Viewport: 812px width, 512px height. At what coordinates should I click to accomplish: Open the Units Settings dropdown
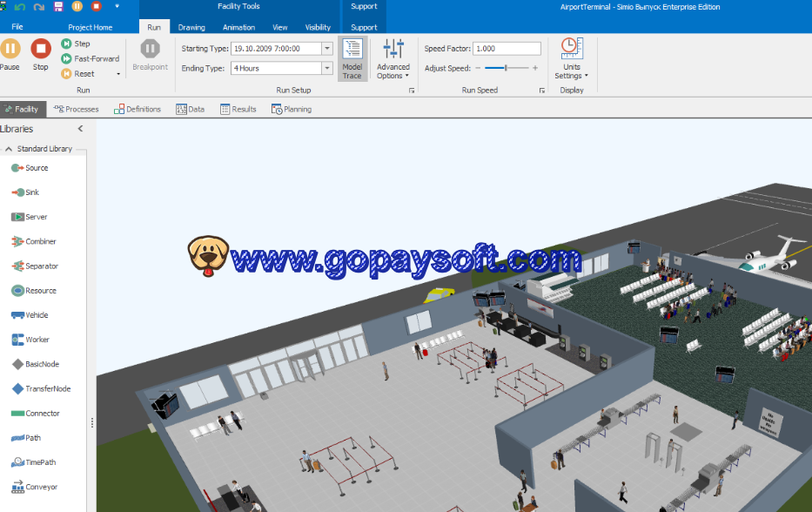572,58
